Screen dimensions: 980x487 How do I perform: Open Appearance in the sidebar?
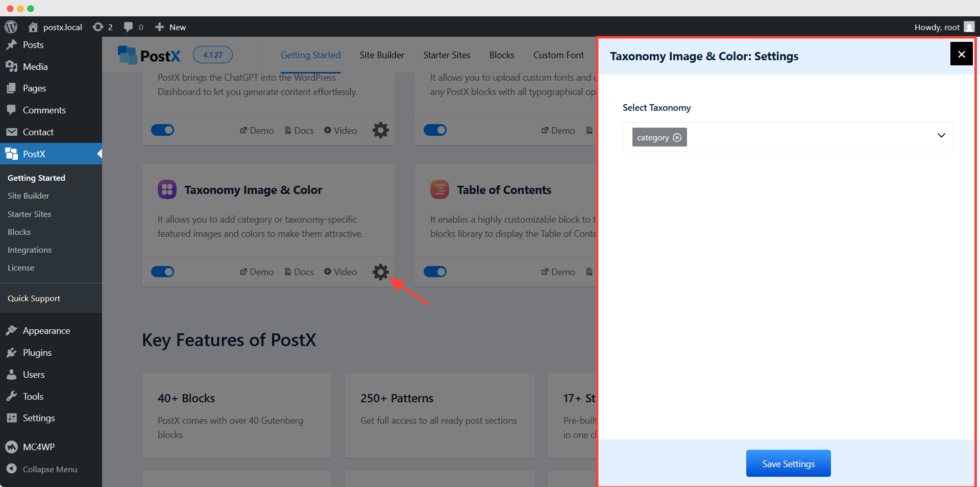(x=51, y=331)
